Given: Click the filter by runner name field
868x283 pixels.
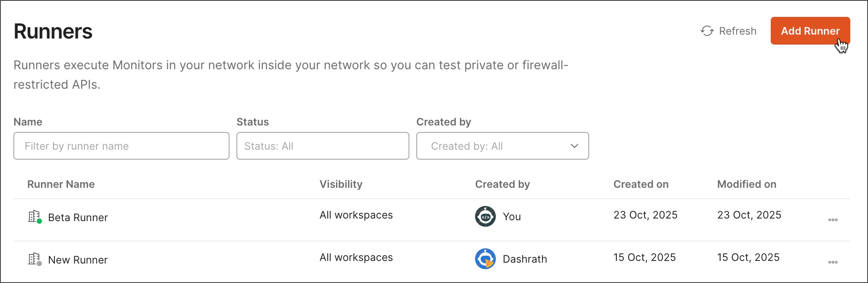Looking at the screenshot, I should 121,146.
